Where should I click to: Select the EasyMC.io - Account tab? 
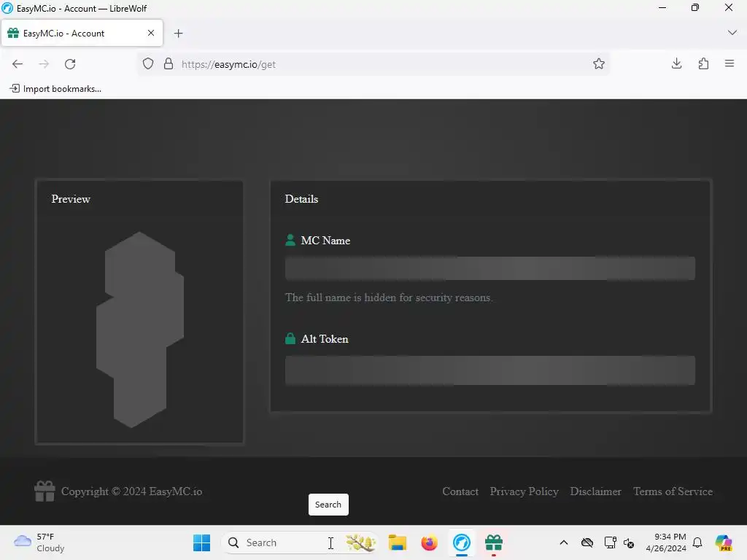pyautogui.click(x=82, y=34)
